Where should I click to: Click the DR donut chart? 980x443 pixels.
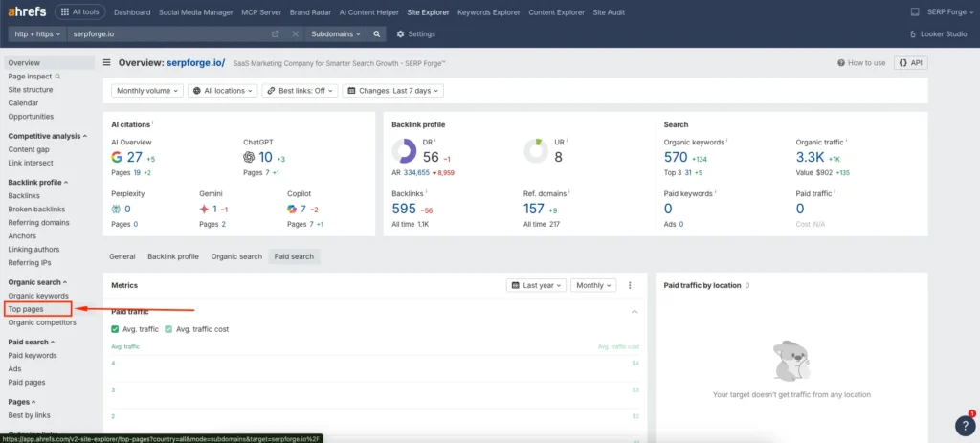pyautogui.click(x=405, y=151)
